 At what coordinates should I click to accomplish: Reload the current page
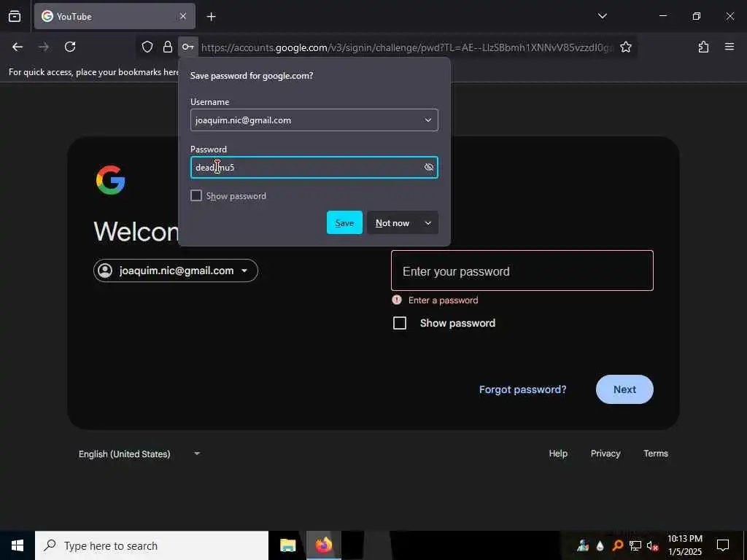(x=70, y=47)
